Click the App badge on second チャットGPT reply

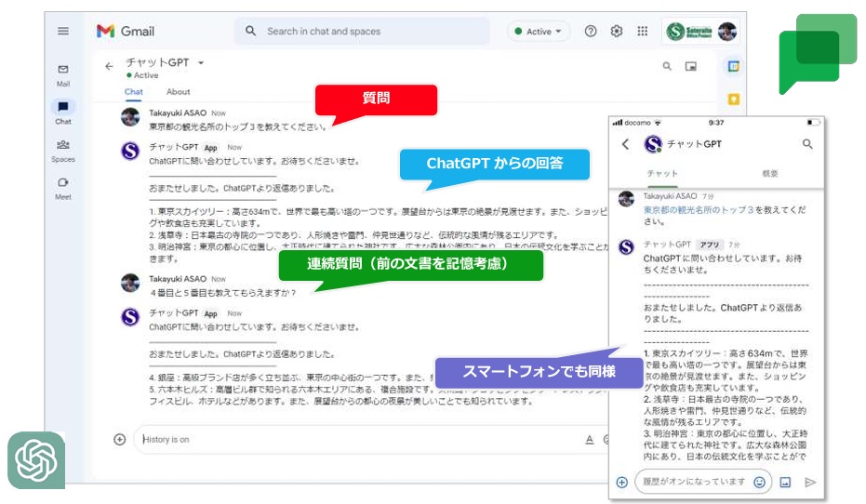tap(210, 313)
